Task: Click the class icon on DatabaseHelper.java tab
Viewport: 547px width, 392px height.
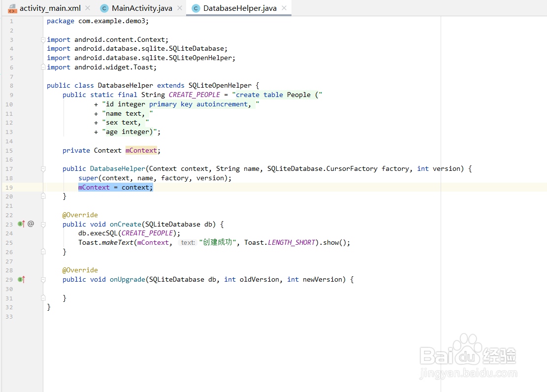Action: (x=196, y=8)
